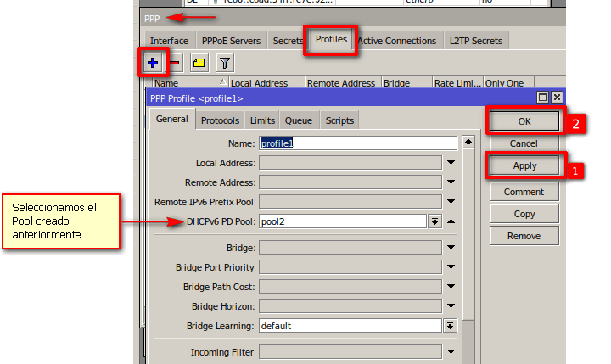Click the blue plus add profile icon
The height and width of the screenshot is (364, 611).
coord(153,62)
